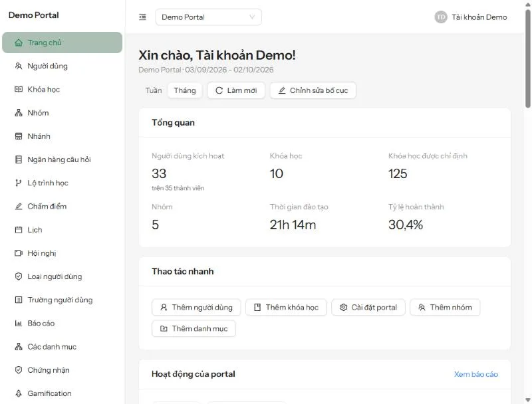Click the users icon beside Người dùng

tap(19, 66)
